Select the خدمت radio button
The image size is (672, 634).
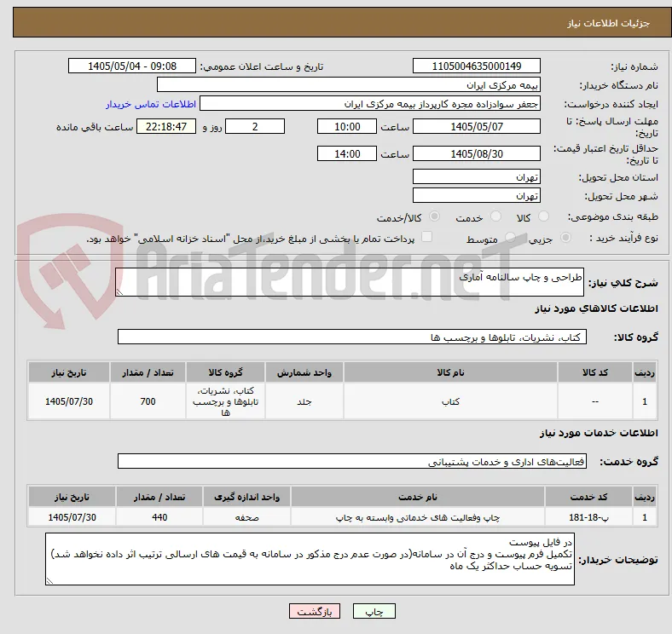click(x=495, y=216)
